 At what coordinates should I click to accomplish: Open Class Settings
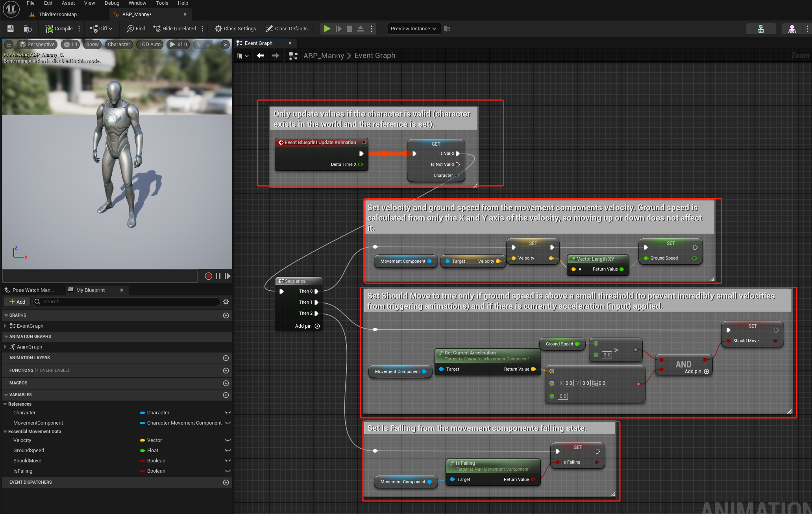click(x=235, y=29)
